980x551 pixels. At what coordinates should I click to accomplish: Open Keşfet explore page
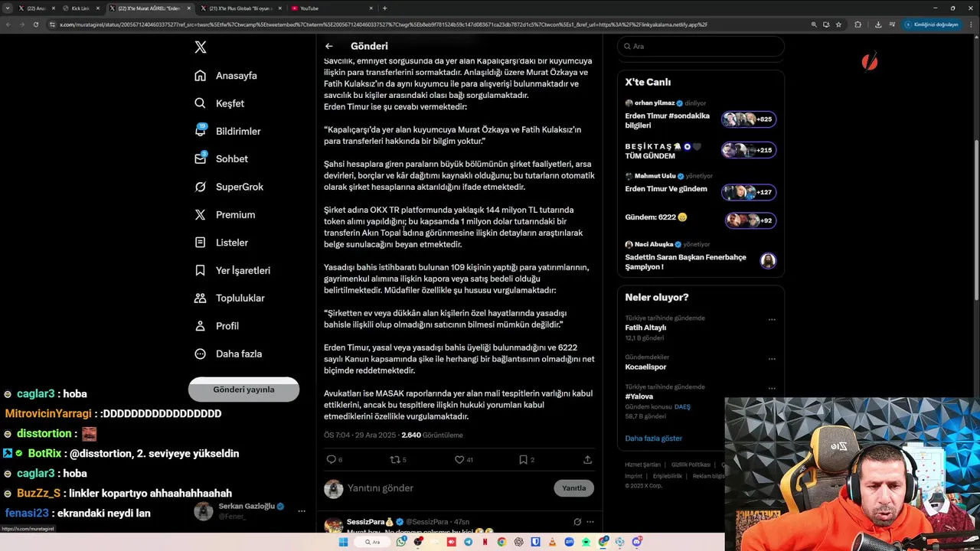[x=220, y=103]
